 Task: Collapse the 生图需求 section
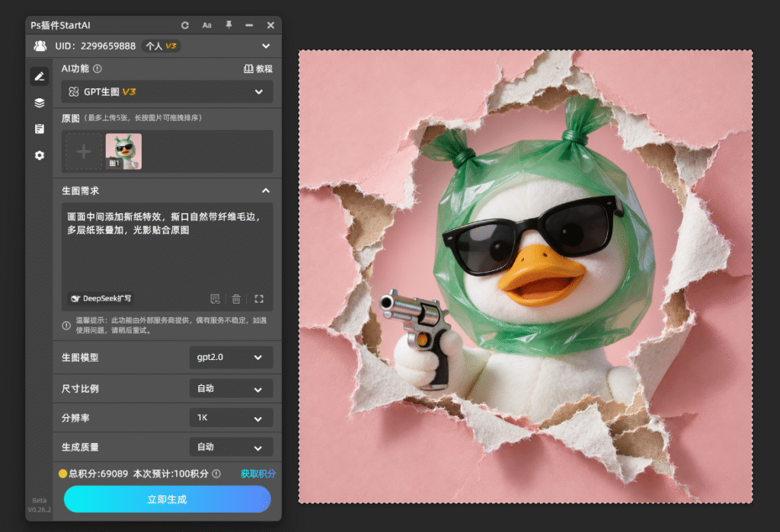[266, 191]
